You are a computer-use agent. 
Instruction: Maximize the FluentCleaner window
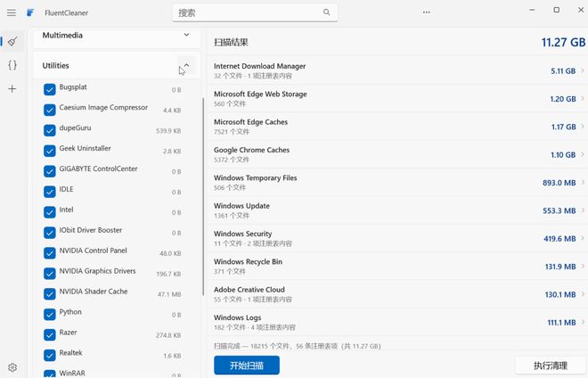(x=557, y=10)
